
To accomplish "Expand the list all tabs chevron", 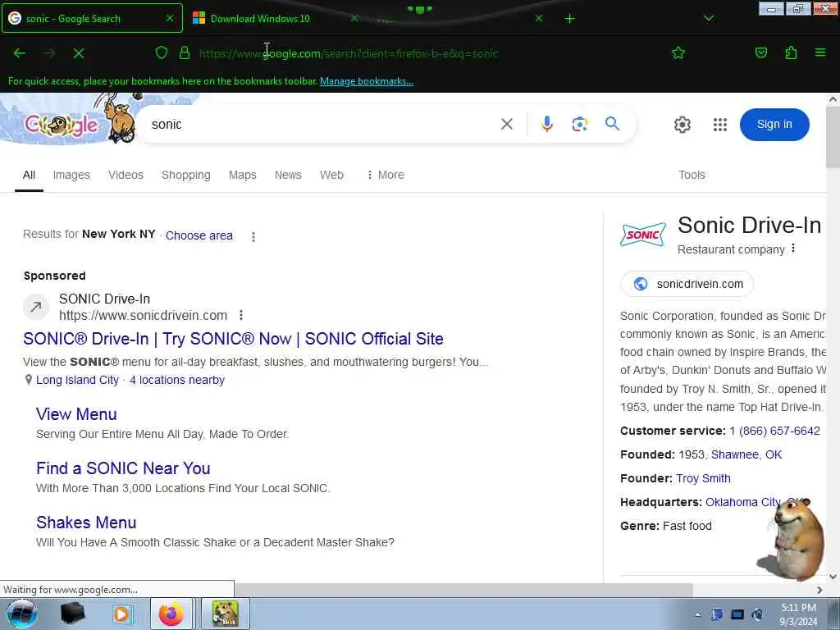I will tap(708, 19).
